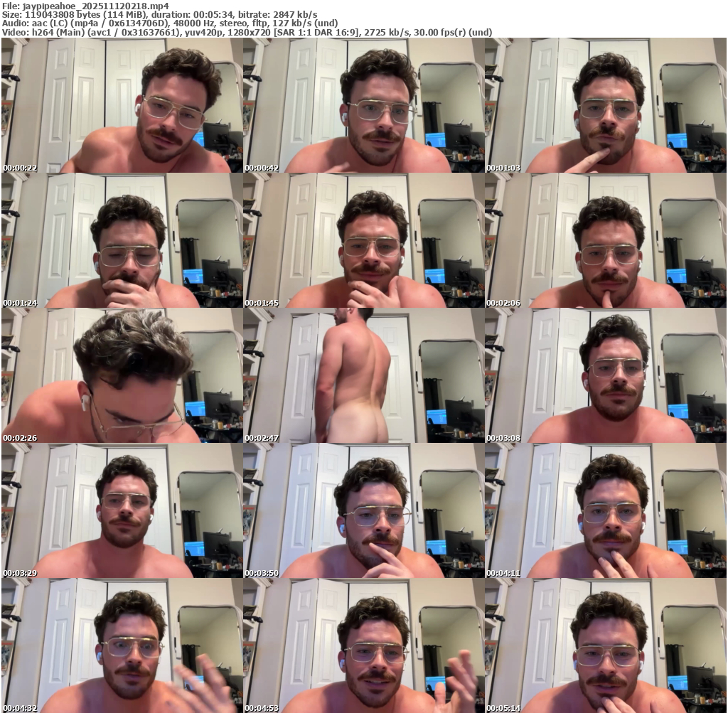This screenshot has height=713, width=728.
Task: Select the frame at 00:02:06
Action: point(606,240)
